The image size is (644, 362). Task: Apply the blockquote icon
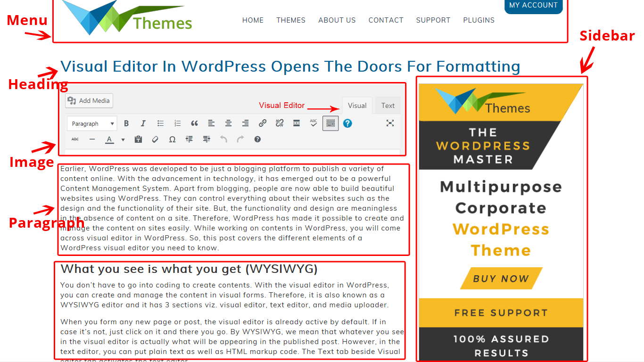coord(194,123)
